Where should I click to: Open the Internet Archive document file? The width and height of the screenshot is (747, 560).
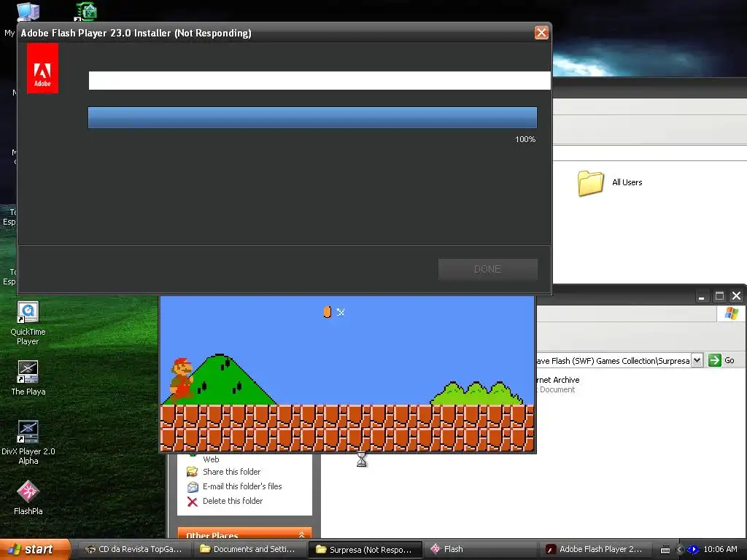[x=557, y=384]
